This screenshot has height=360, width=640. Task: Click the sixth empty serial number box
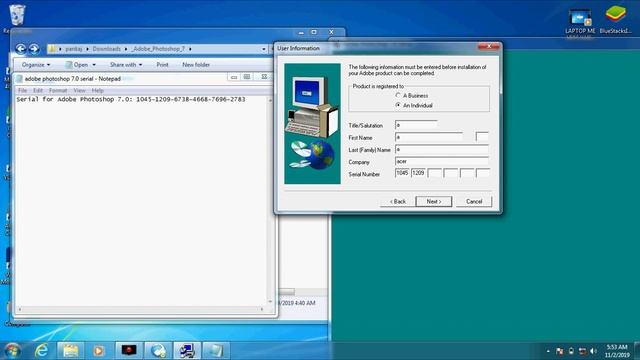483,173
